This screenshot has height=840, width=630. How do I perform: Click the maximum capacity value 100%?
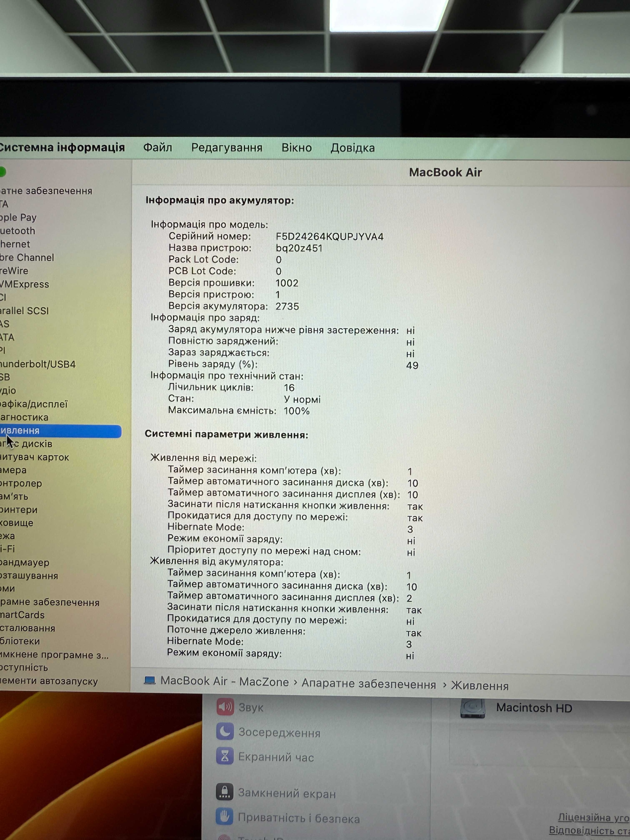(297, 411)
